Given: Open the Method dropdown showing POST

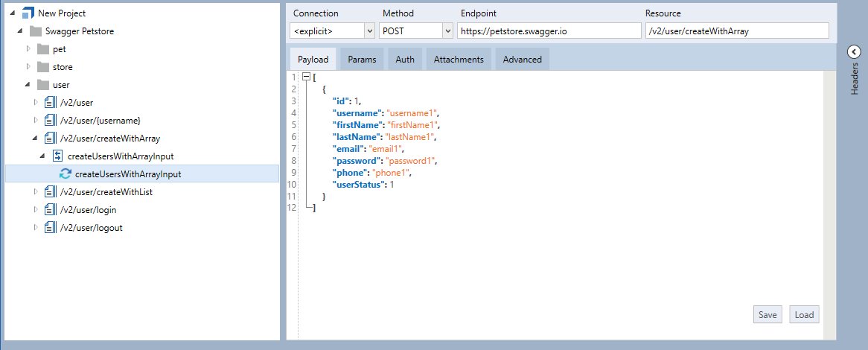Looking at the screenshot, I should [x=447, y=31].
